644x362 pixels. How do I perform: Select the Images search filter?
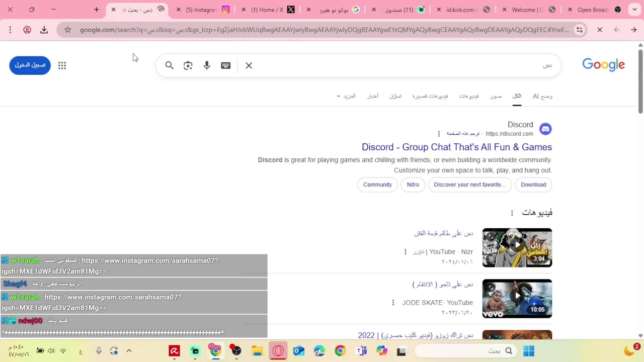coord(496,96)
